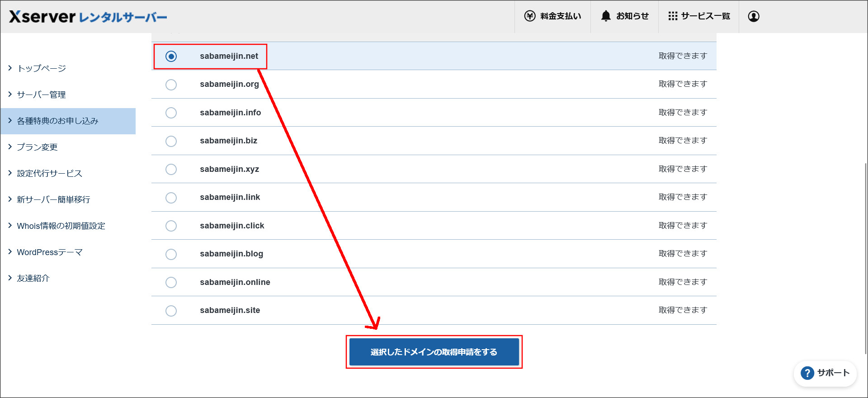Open WordPressテーマ in the sidebar menu
Screen dimensions: 868x398
50,252
